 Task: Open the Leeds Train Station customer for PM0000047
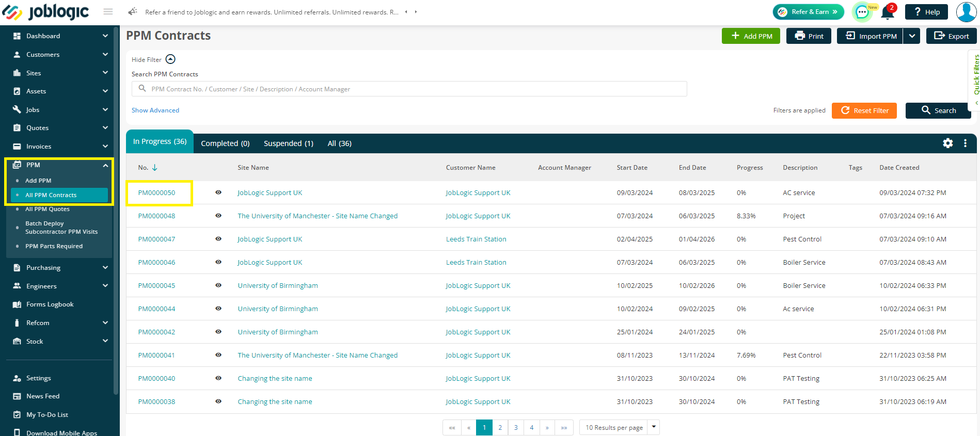coord(476,239)
